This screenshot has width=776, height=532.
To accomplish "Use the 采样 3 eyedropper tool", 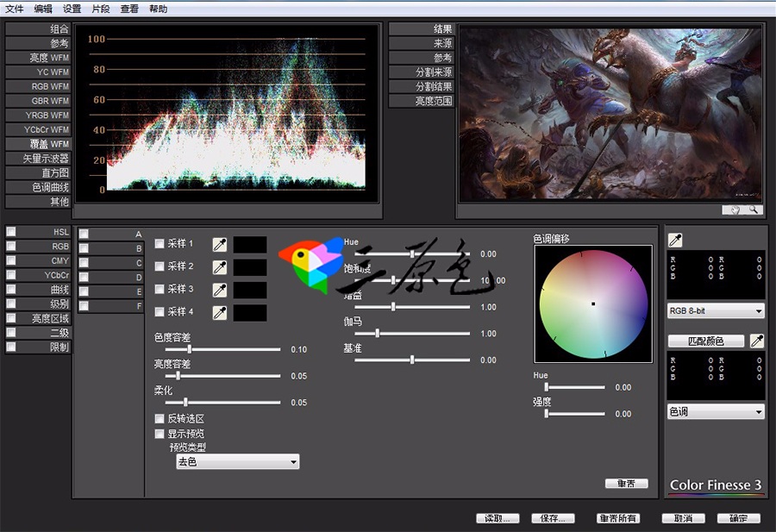I will coord(220,290).
